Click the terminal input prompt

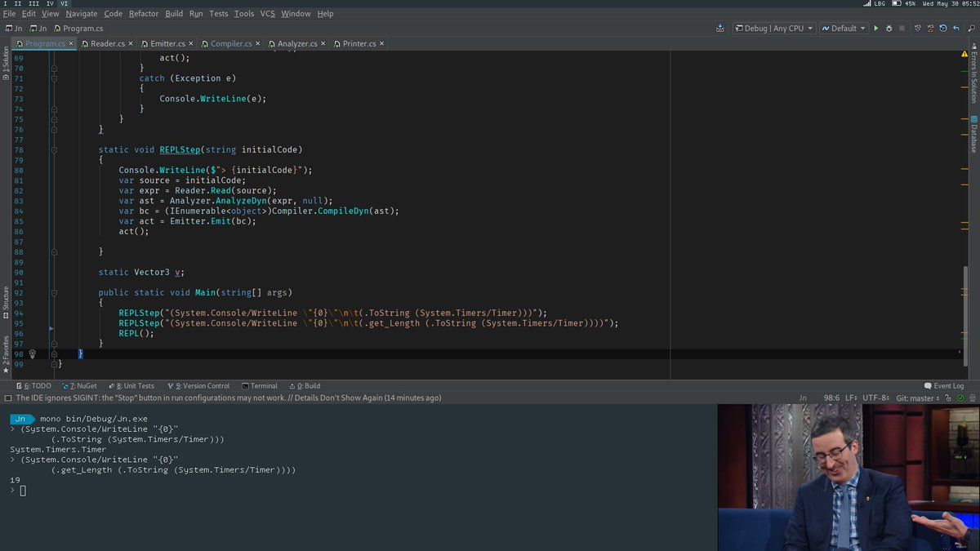tap(23, 491)
